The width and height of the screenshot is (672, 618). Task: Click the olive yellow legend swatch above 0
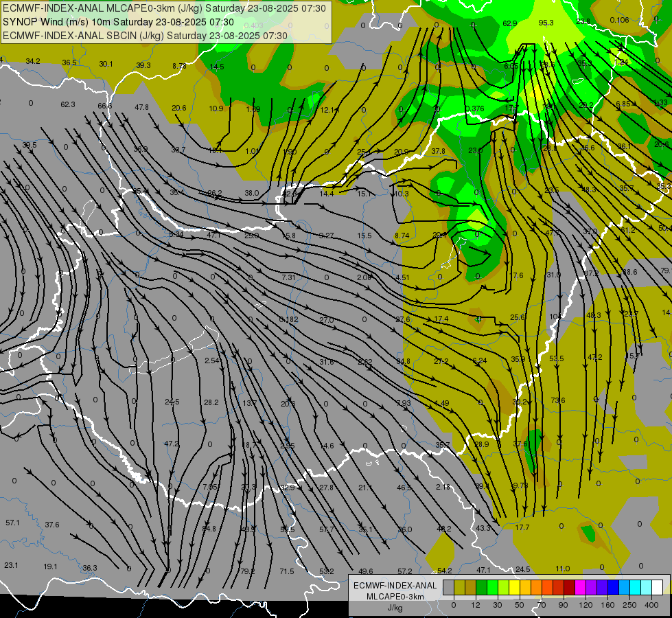tap(459, 587)
